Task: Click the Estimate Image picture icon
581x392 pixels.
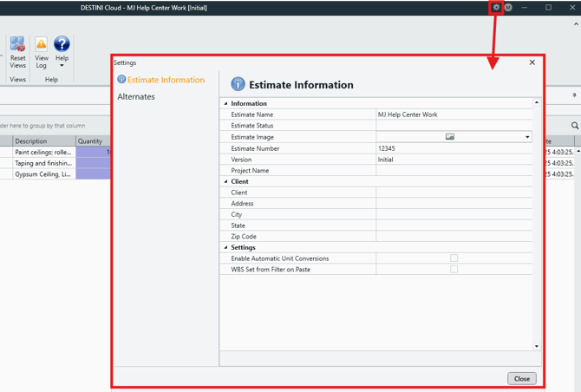Action: 449,137
